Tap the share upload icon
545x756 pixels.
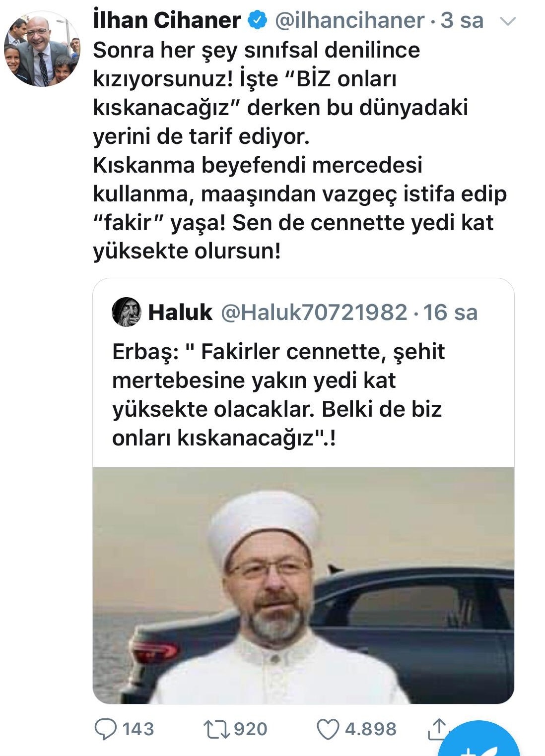click(438, 728)
